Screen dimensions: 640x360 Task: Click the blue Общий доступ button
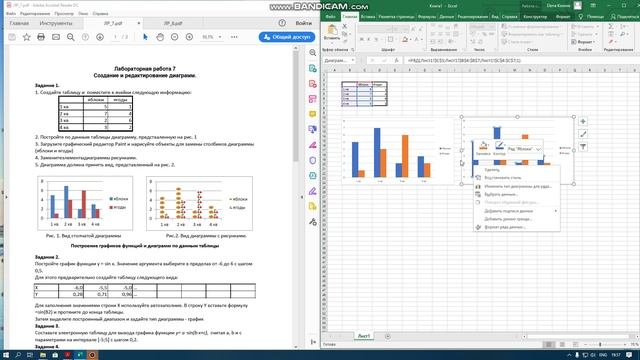tap(287, 37)
